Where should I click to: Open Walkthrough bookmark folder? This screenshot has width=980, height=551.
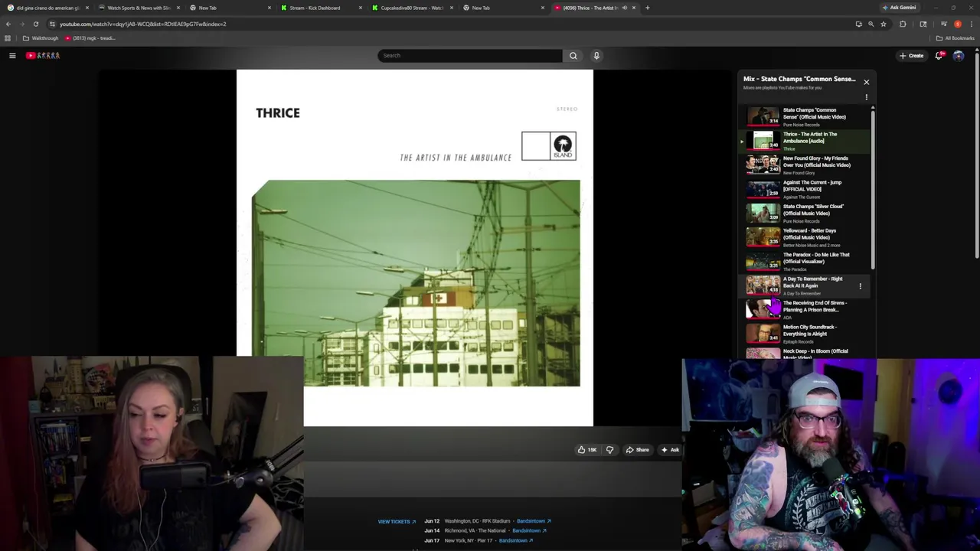pyautogui.click(x=41, y=38)
